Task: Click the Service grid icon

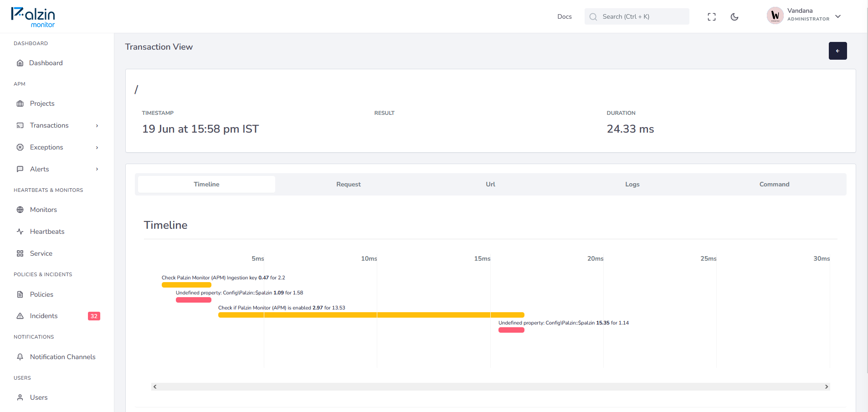Action: [x=20, y=253]
